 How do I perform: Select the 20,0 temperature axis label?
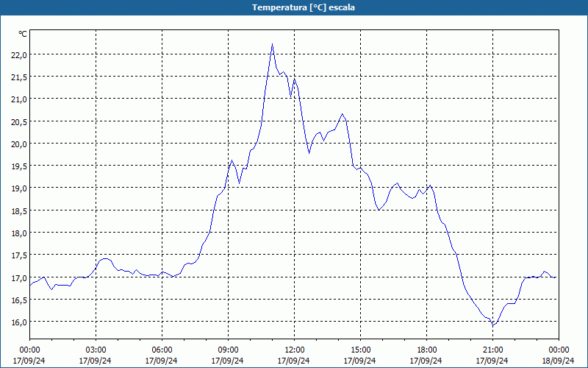(x=19, y=144)
